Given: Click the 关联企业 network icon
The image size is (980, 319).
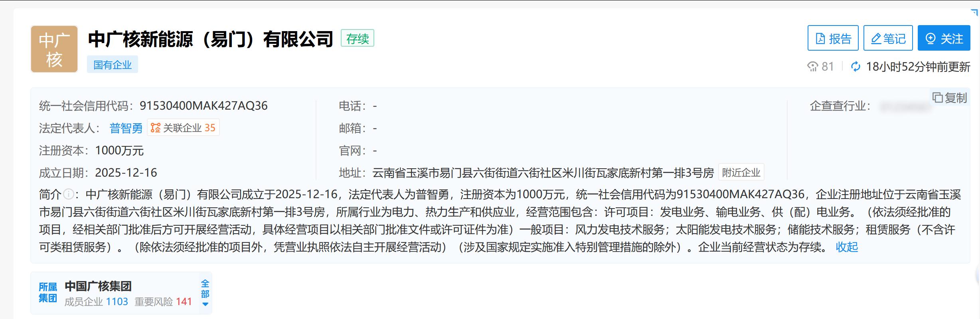Looking at the screenshot, I should coord(156,128).
